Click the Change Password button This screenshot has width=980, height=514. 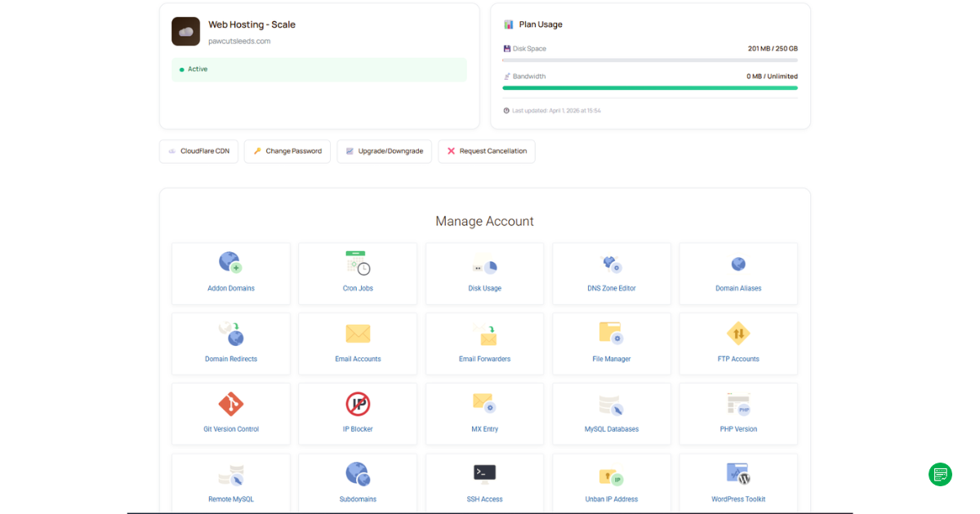[x=287, y=151]
